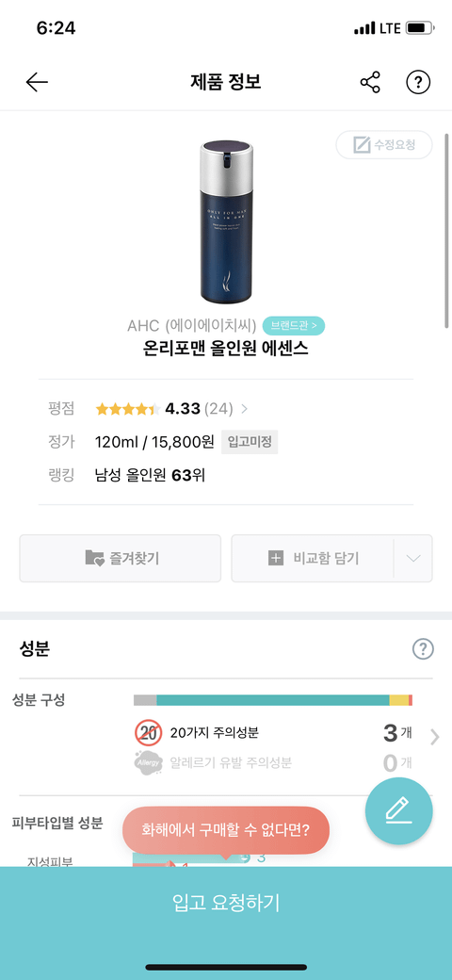
Task: Open the 4.33 rating reviews chevron
Action: tap(244, 409)
